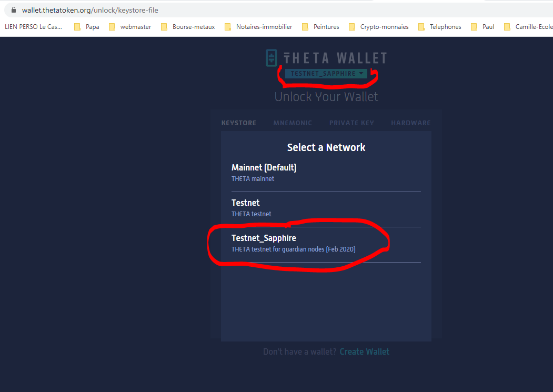Open the Papa bookmark folder
The width and height of the screenshot is (553, 392).
[x=87, y=27]
